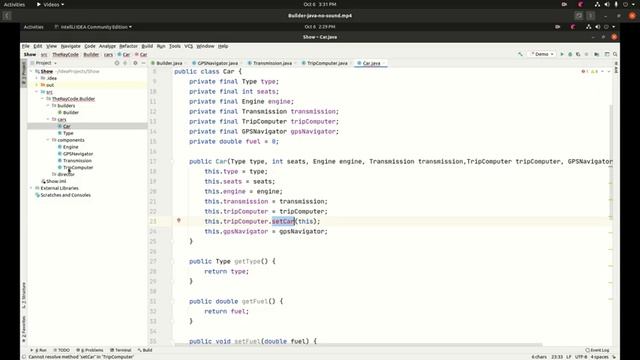Screen dimensions: 640x360
Task: Open the Terminal tool window
Action: coord(121,350)
